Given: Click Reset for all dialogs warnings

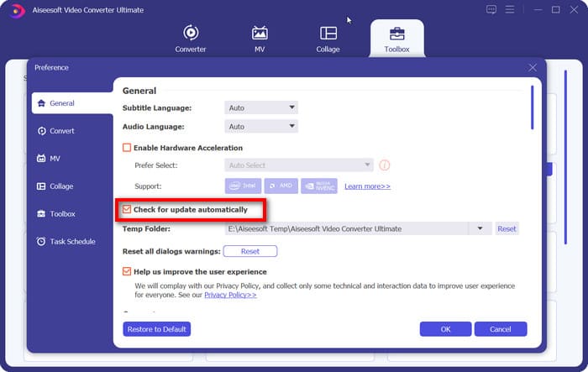Looking at the screenshot, I should tap(250, 251).
